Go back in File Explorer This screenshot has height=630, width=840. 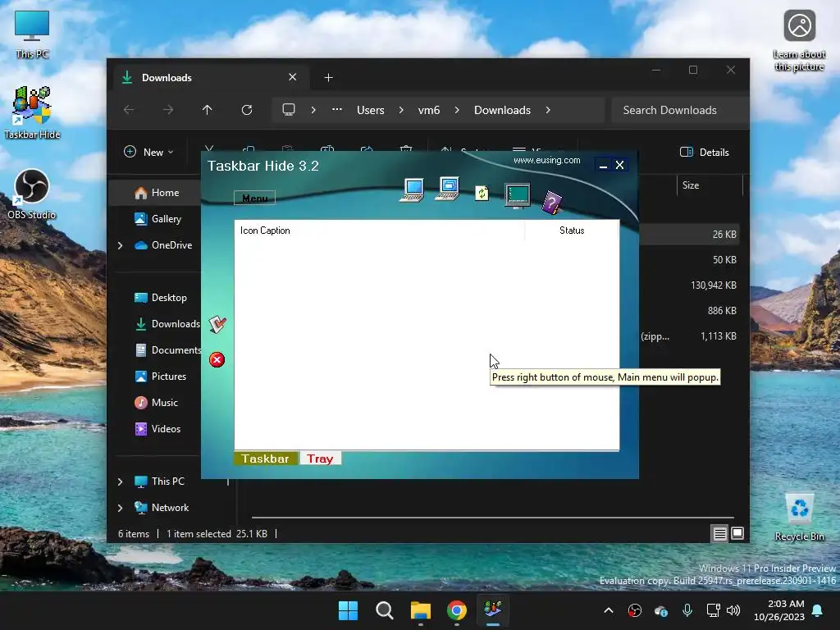129,110
